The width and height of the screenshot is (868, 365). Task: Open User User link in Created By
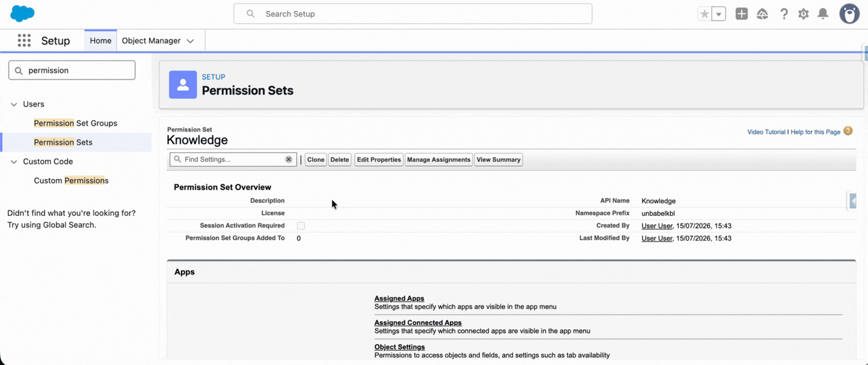(657, 226)
